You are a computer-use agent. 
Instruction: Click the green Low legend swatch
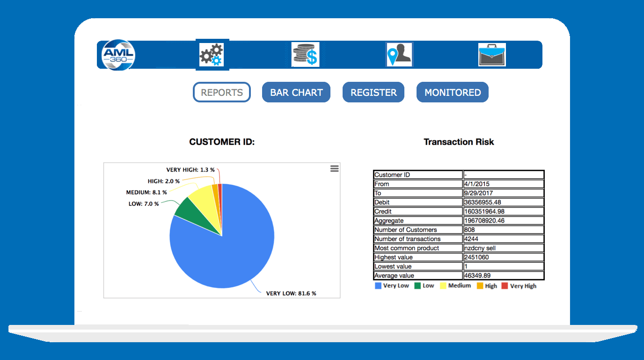tap(417, 286)
